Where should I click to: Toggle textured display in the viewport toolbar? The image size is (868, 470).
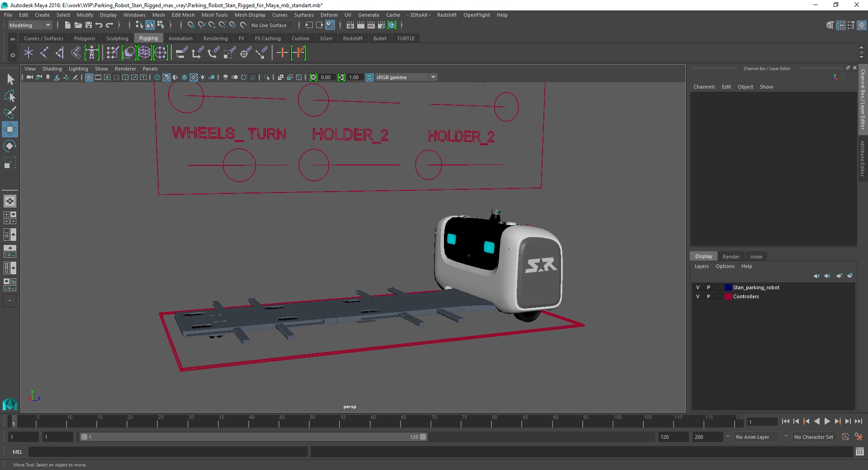tap(193, 77)
